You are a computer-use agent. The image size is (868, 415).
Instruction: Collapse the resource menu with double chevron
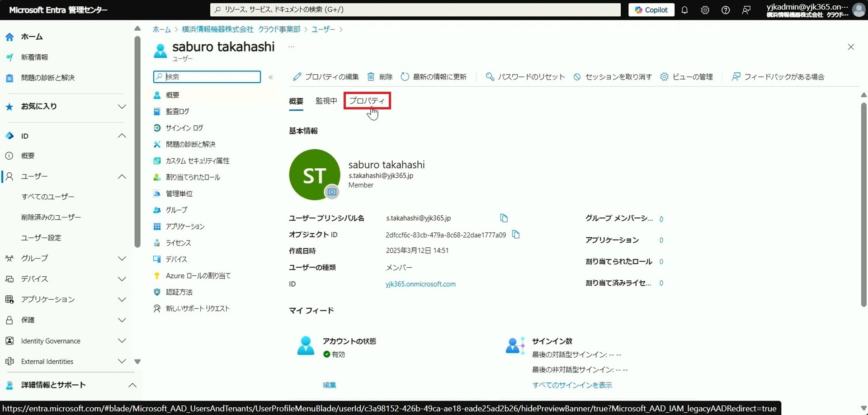(271, 77)
